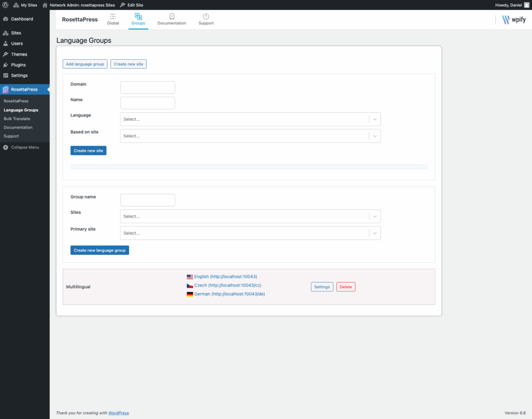The image size is (532, 419).
Task: Click the RosettaPress logo icon in sidebar
Action: click(x=6, y=89)
